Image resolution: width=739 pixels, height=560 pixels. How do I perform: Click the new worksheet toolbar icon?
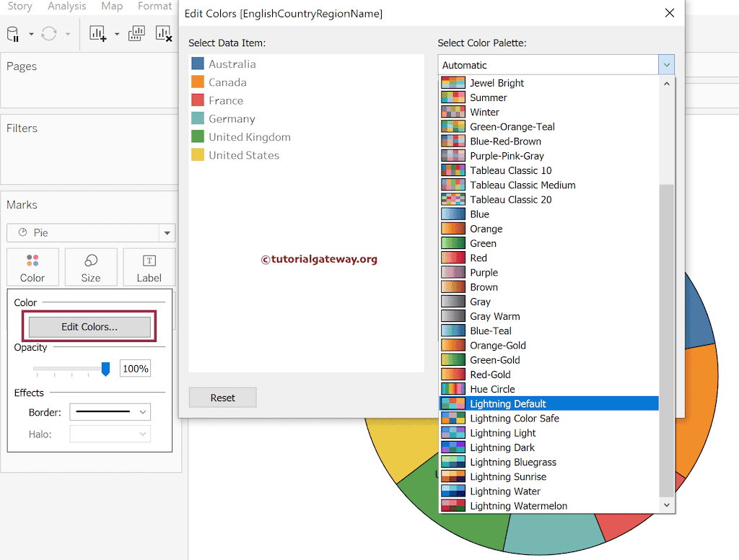[97, 34]
